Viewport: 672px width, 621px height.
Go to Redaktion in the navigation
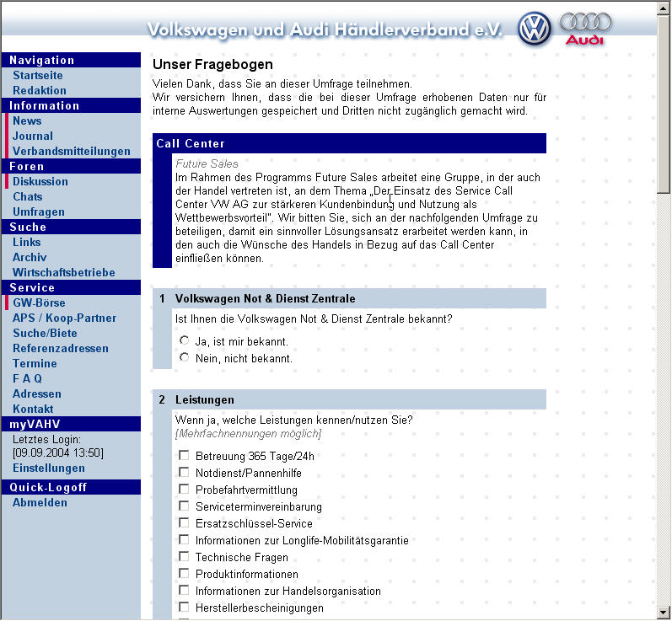click(40, 91)
